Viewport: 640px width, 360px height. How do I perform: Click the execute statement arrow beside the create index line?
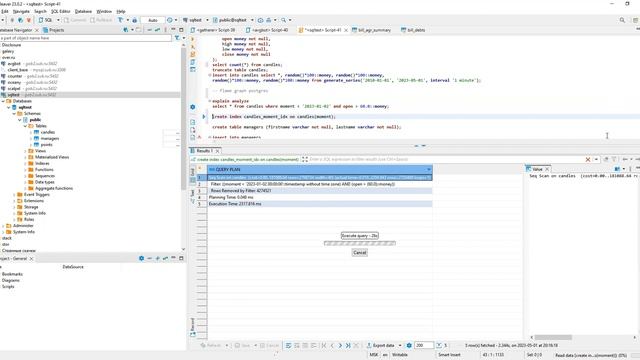point(204,117)
